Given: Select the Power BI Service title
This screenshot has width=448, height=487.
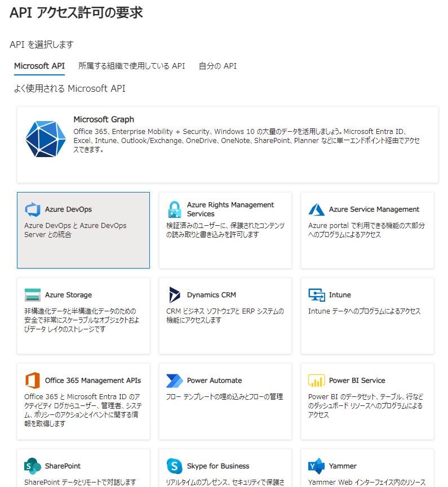Looking at the screenshot, I should click(357, 381).
